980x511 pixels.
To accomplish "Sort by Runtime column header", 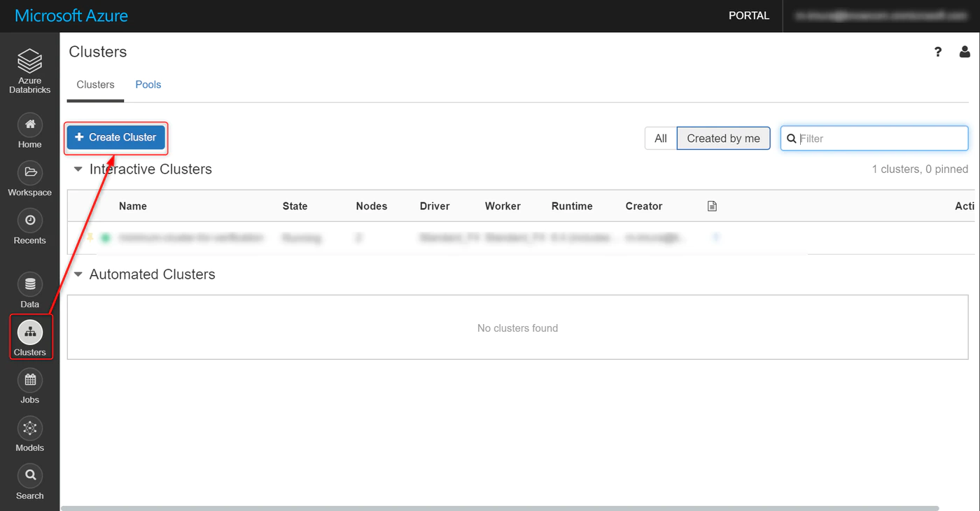I will pyautogui.click(x=572, y=206).
